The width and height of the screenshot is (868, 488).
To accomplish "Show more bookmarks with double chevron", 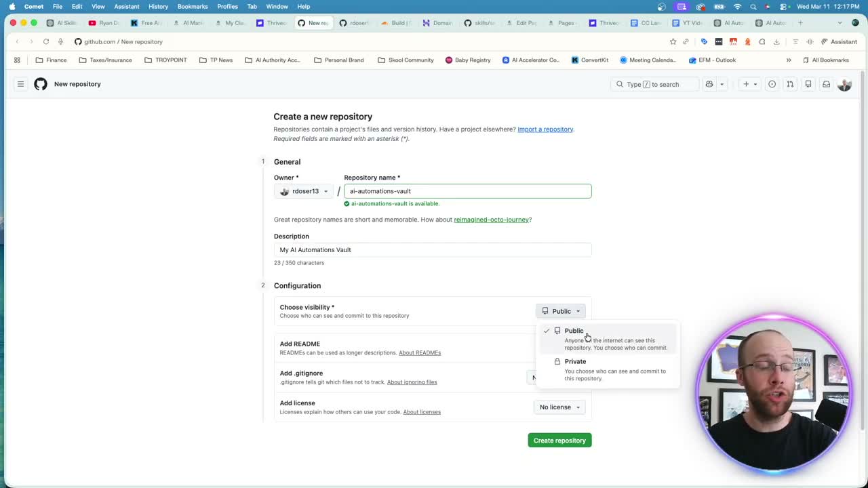I will (x=789, y=60).
